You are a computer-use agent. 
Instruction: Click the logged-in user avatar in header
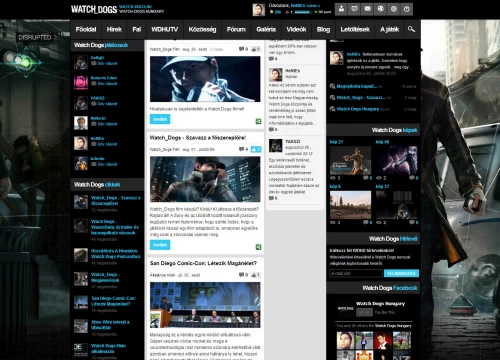pos(259,10)
